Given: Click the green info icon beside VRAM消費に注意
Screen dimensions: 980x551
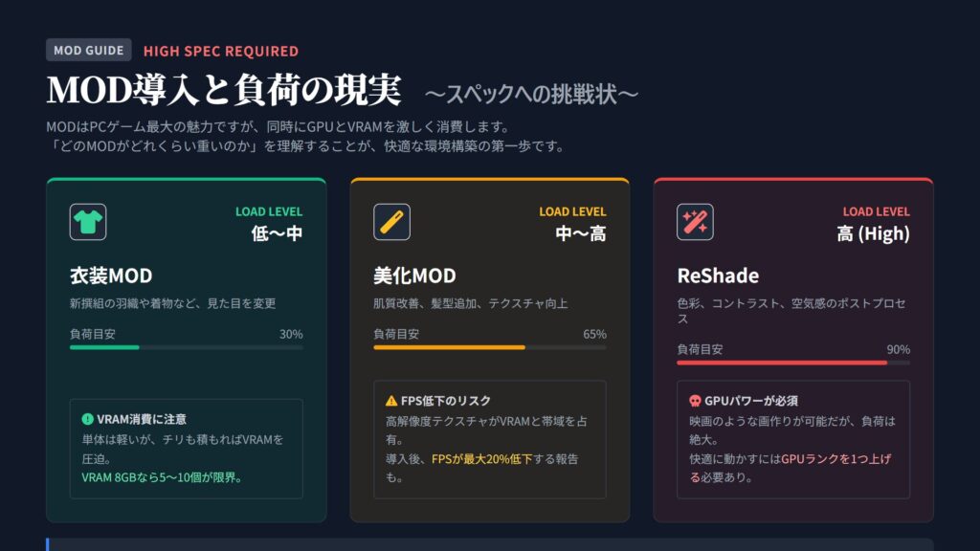Looking at the screenshot, I should [x=88, y=419].
